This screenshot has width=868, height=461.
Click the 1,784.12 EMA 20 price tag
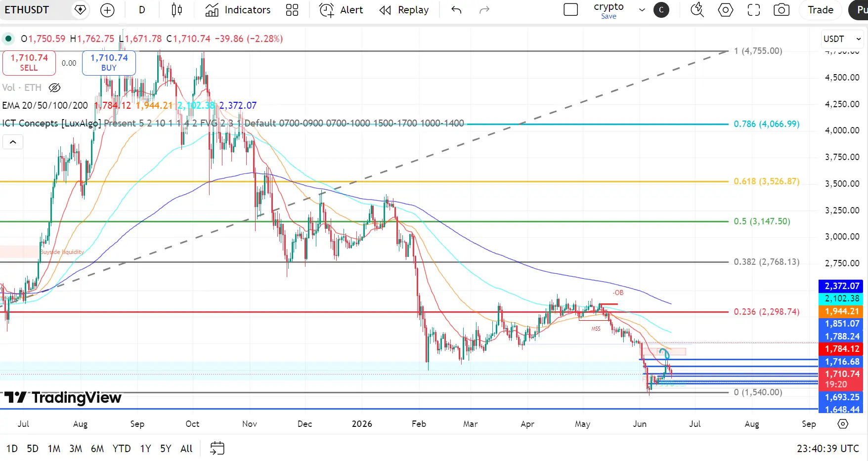[x=841, y=349]
